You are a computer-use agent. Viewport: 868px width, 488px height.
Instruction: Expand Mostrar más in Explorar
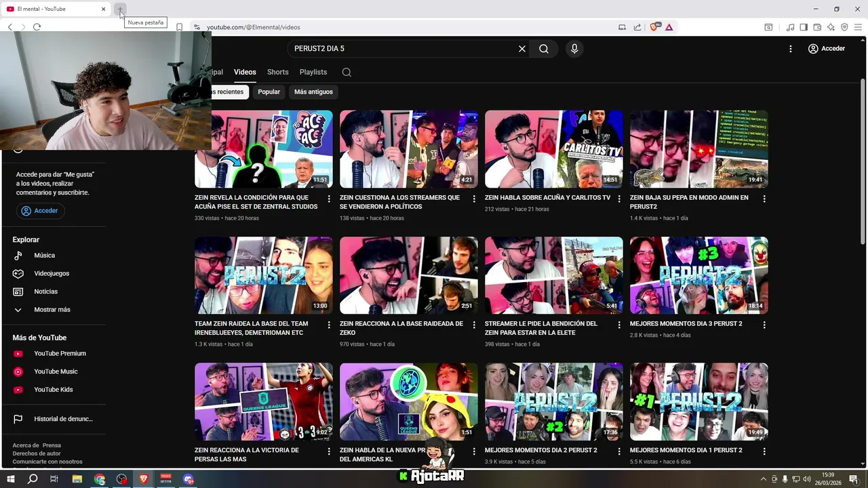click(53, 310)
